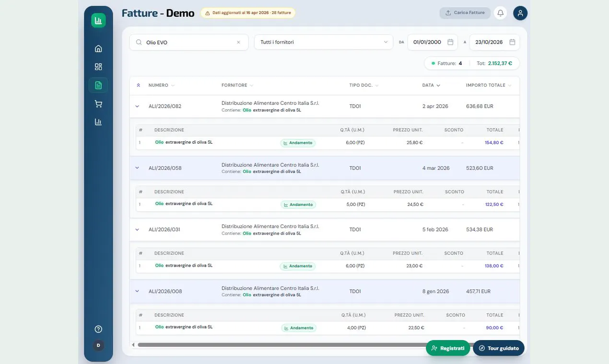The width and height of the screenshot is (609, 364).
Task: Open the user profile menu icon
Action: tap(520, 13)
